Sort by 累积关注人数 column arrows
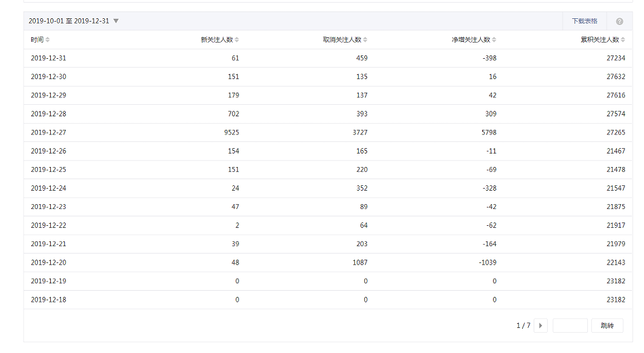 click(623, 40)
